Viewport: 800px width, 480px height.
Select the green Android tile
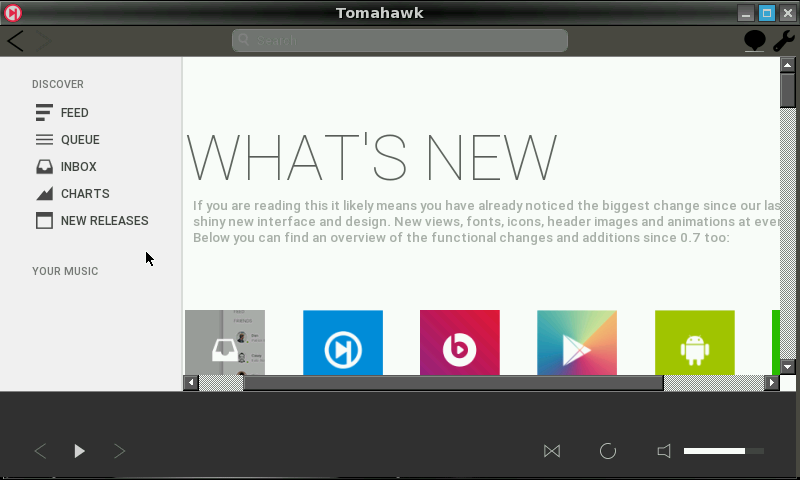(x=695, y=342)
